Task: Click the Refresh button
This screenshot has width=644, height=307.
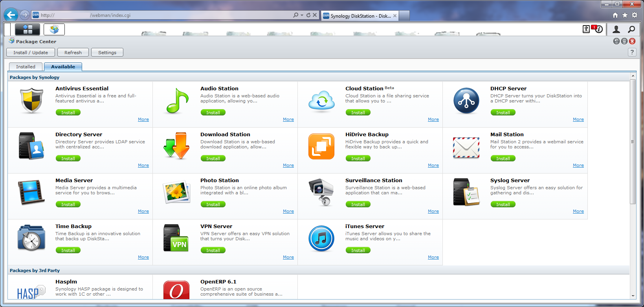Action: point(73,53)
